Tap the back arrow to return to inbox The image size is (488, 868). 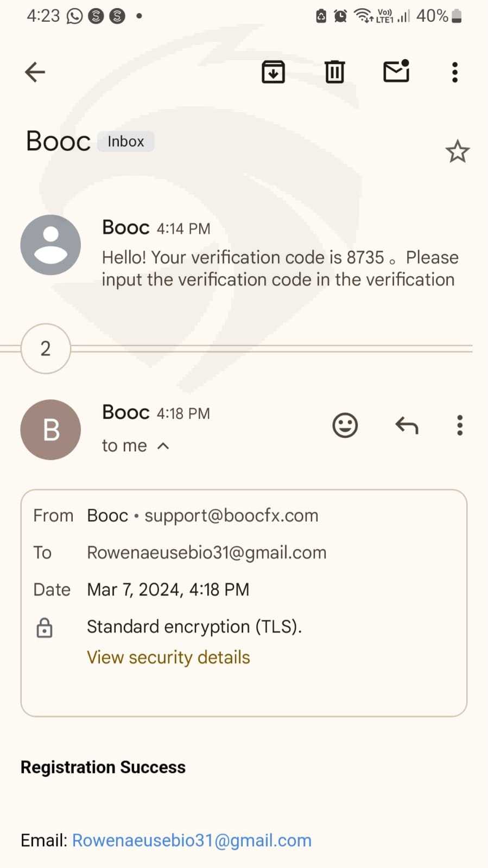(x=35, y=72)
